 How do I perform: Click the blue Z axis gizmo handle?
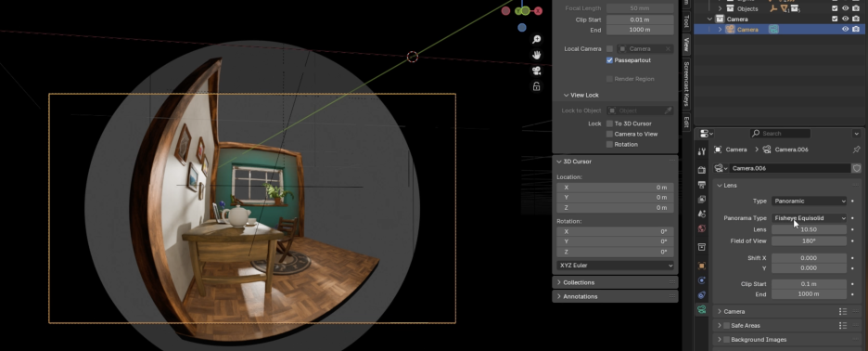tap(522, 27)
